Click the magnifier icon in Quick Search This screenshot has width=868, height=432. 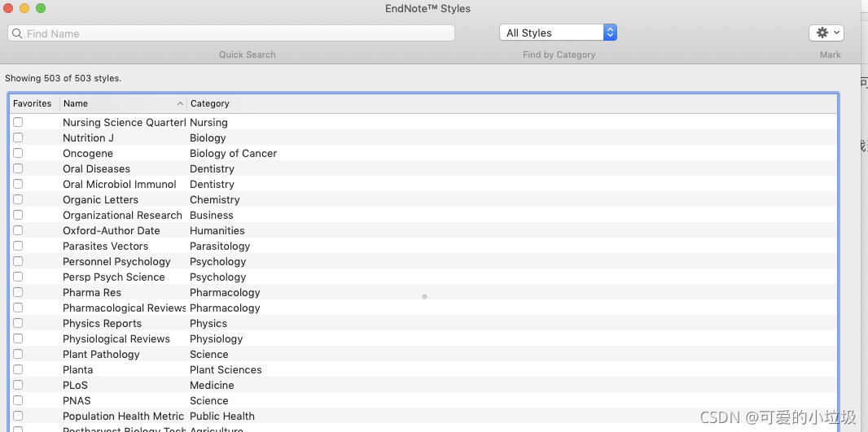coord(17,33)
